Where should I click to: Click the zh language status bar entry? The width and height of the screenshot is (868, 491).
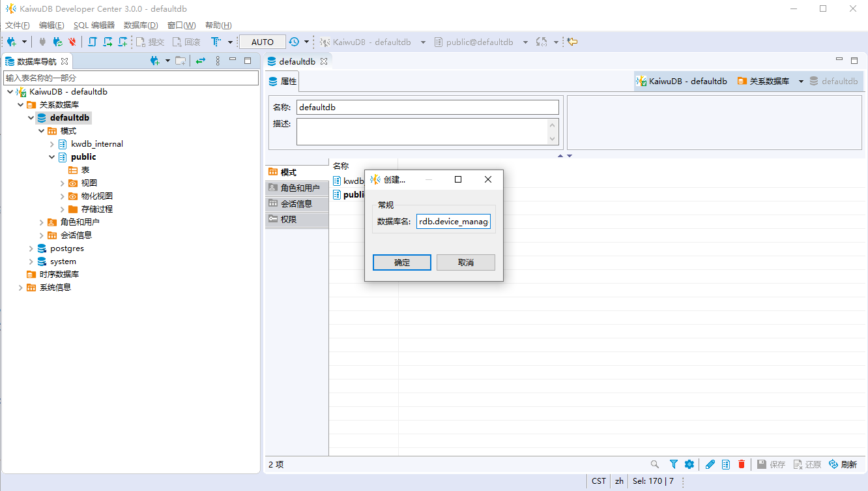coord(619,481)
